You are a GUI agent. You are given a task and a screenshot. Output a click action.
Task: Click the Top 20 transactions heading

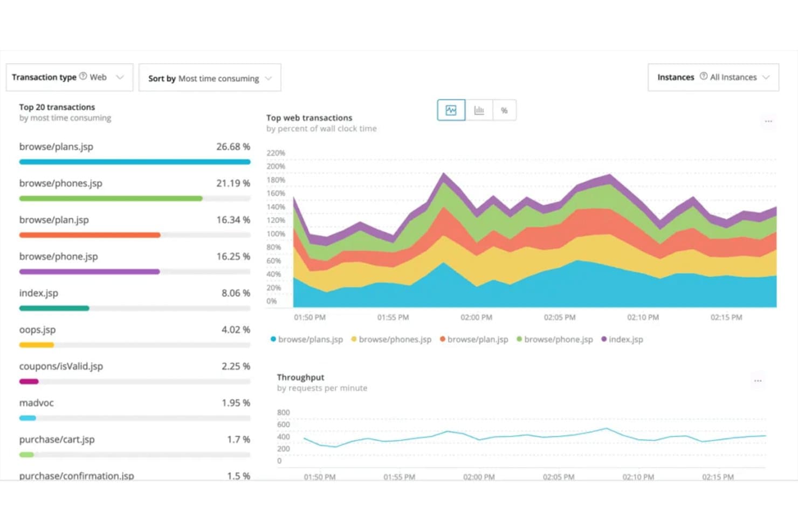click(x=57, y=107)
